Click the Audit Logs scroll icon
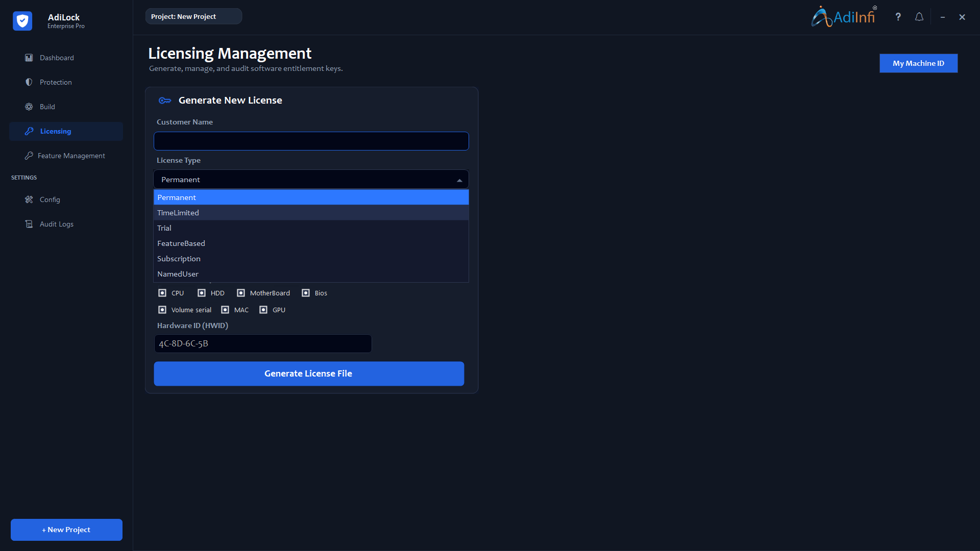The image size is (980, 551). click(29, 224)
